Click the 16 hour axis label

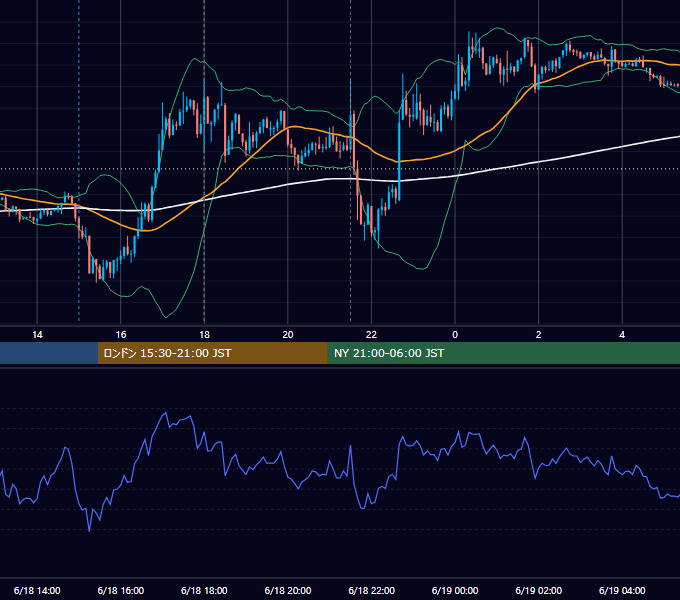point(121,335)
